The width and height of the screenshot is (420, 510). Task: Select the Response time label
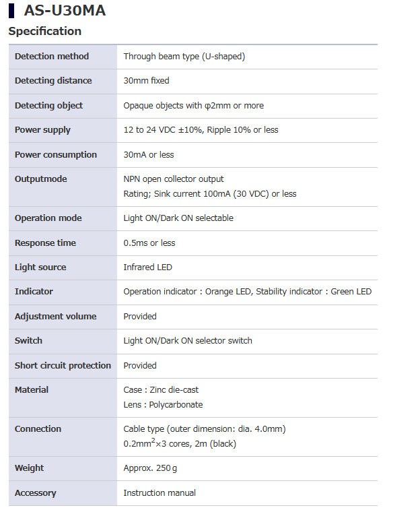[x=45, y=243]
